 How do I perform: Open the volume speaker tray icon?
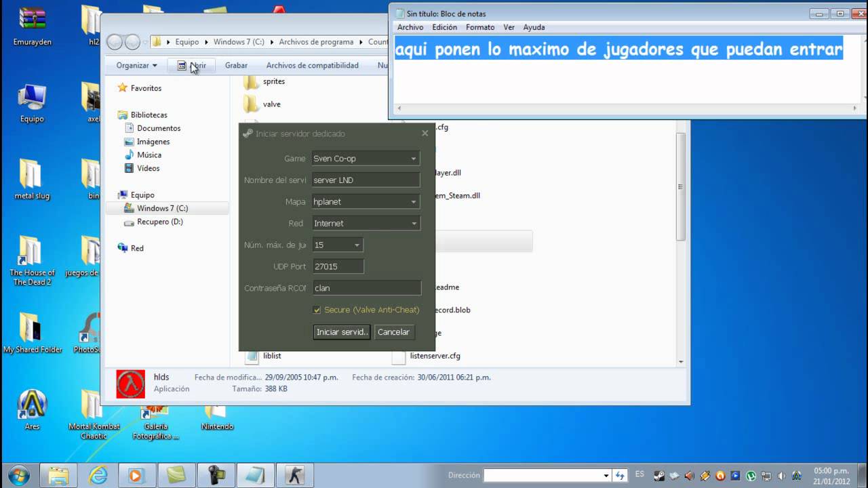pos(782,476)
